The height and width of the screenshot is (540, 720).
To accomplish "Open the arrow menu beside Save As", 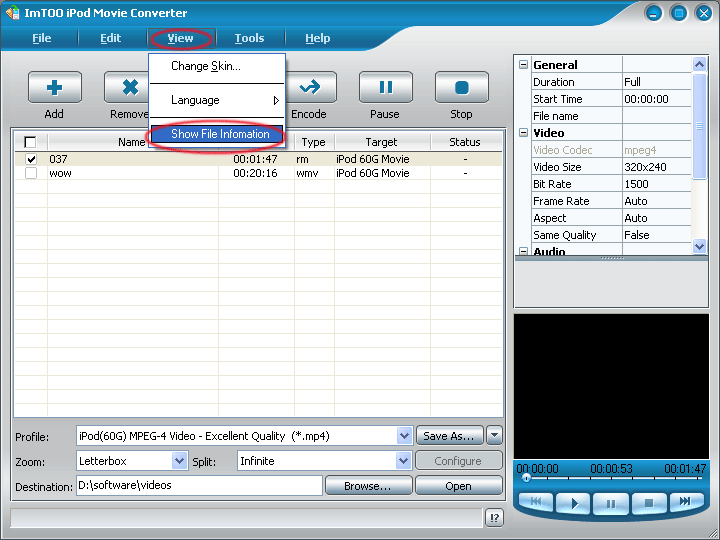I will [495, 435].
